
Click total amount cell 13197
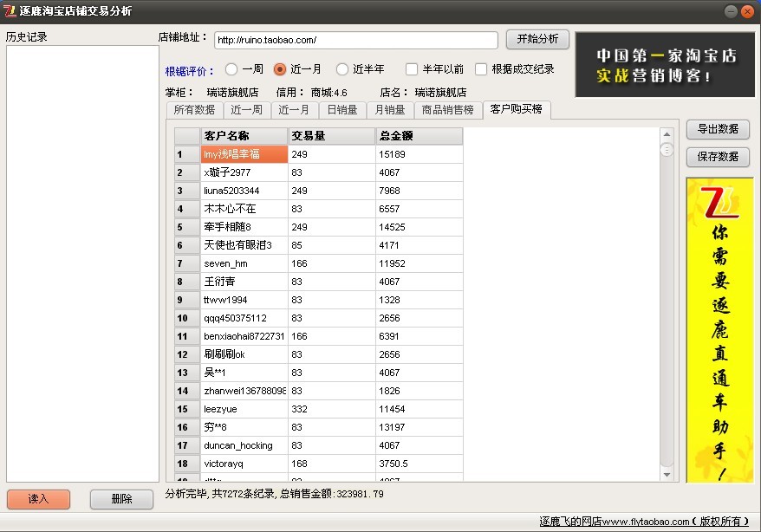click(420, 427)
